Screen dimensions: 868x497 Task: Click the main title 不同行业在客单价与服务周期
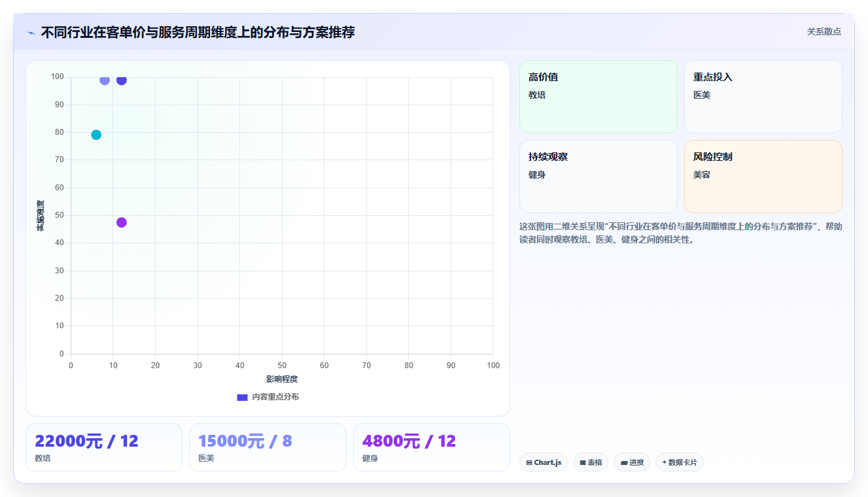pyautogui.click(x=198, y=32)
